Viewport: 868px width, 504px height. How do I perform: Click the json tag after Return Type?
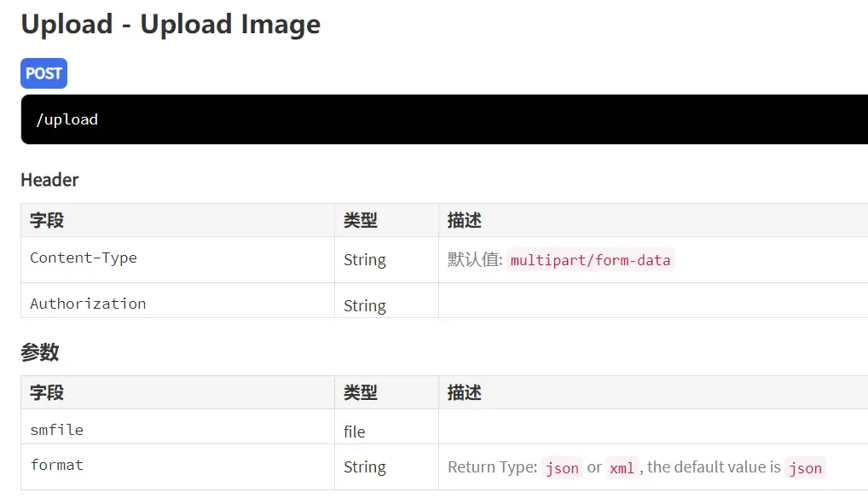pos(562,467)
